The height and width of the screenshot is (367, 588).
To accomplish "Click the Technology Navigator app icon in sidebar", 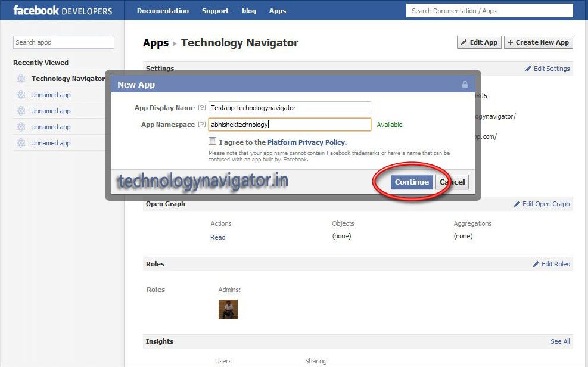I will click(21, 79).
